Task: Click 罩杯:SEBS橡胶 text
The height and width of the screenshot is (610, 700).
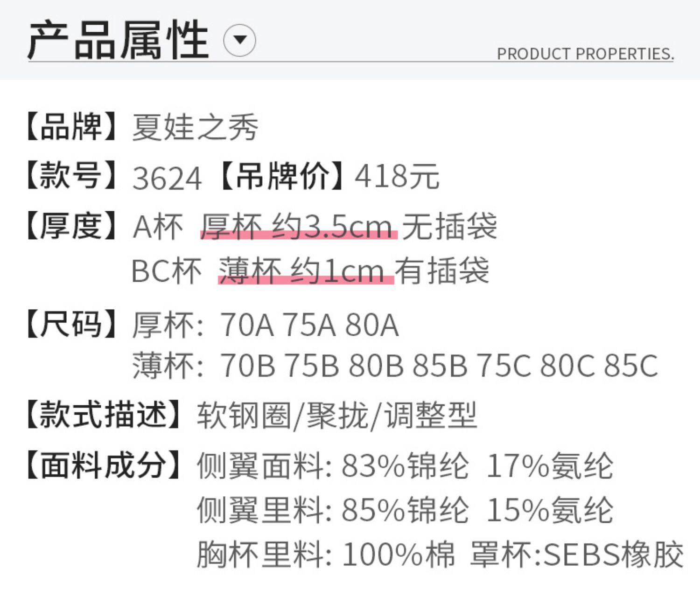Action: pos(576,555)
